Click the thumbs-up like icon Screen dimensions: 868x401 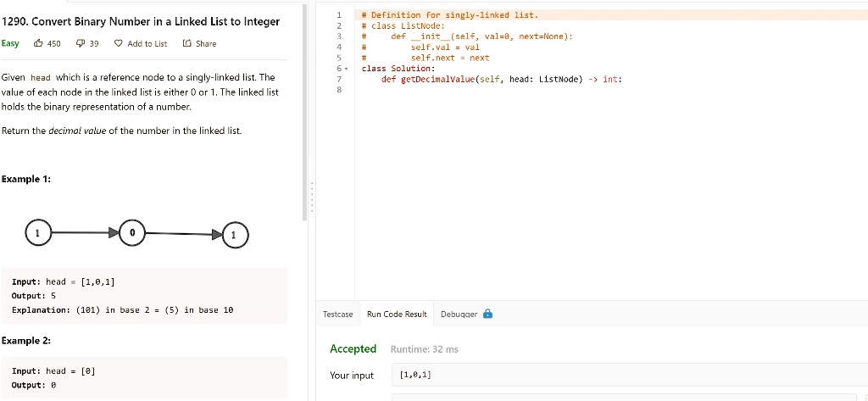coord(38,43)
